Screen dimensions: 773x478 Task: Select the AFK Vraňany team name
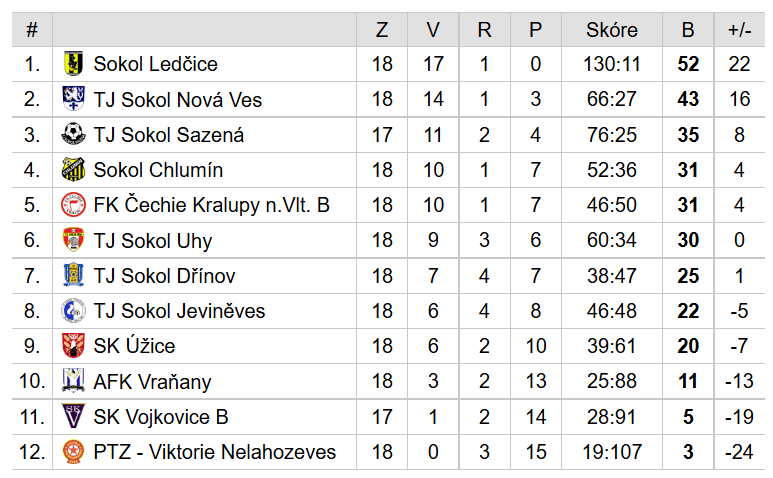152,382
